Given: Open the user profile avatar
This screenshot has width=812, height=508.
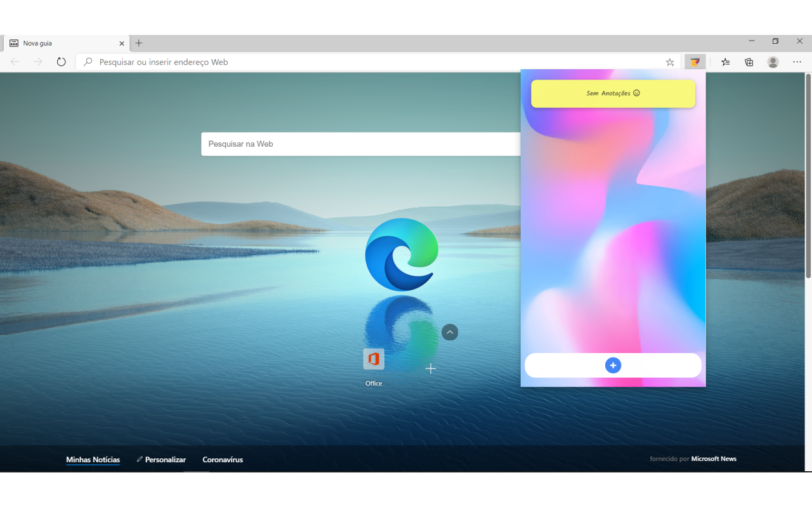Looking at the screenshot, I should [x=773, y=62].
